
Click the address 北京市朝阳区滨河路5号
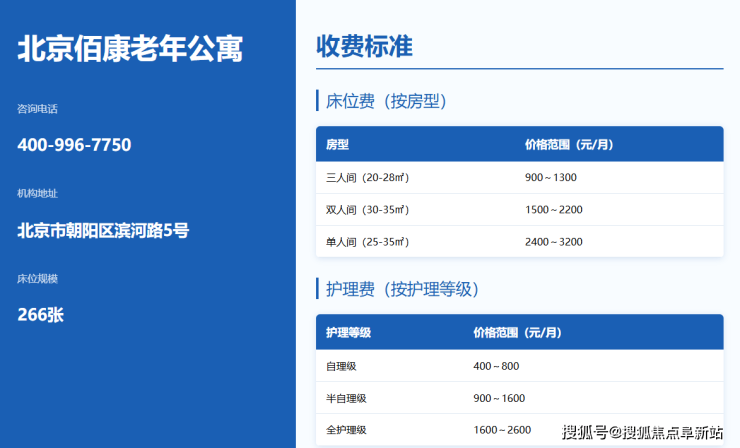(103, 231)
